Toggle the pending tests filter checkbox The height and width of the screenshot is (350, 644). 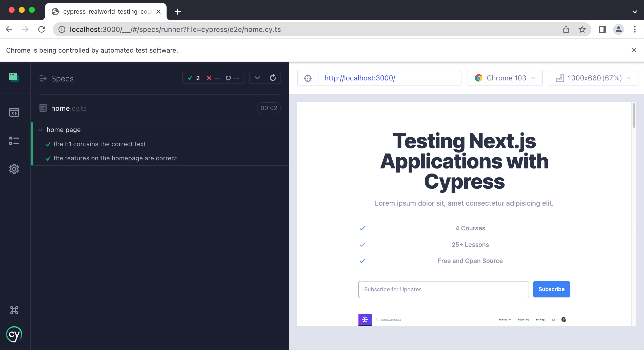(228, 78)
